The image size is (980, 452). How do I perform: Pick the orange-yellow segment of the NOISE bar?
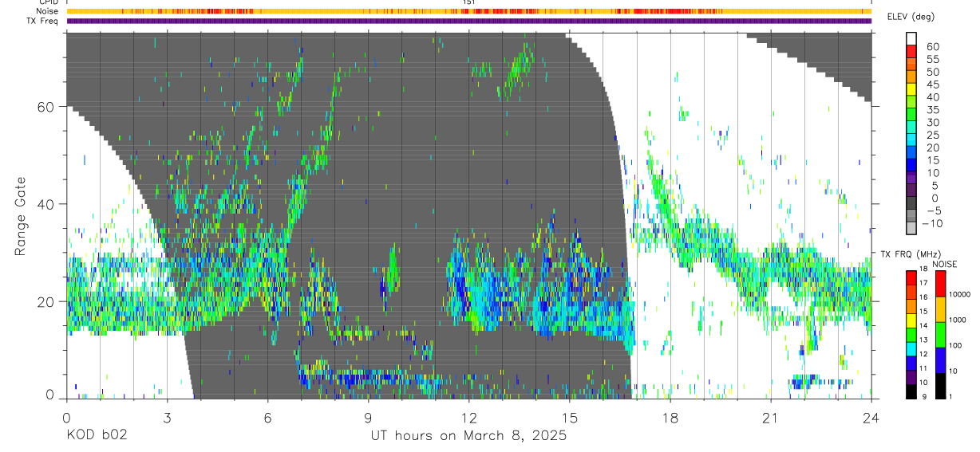(x=939, y=309)
